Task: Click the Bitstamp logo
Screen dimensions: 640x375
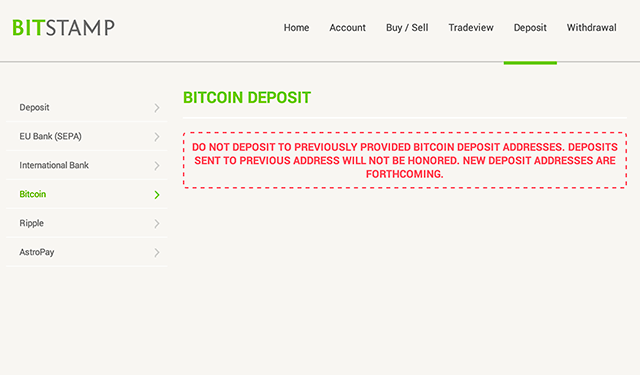Action: pyautogui.click(x=63, y=28)
